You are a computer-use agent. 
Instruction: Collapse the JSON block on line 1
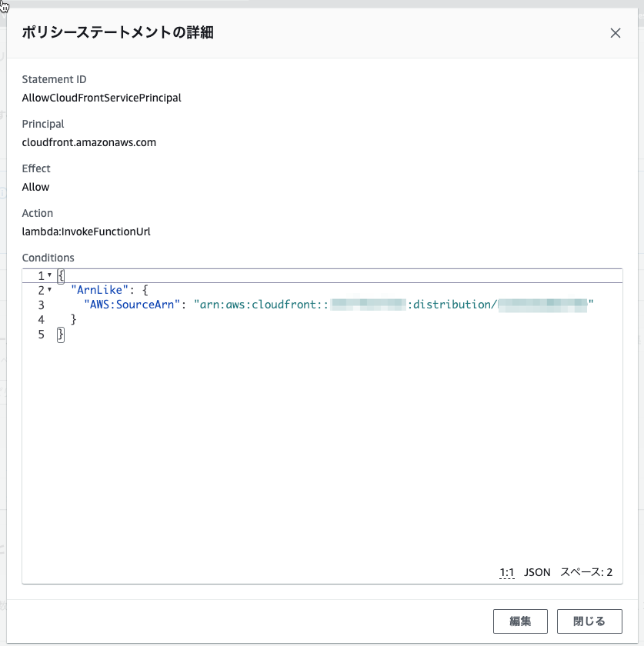tap(50, 275)
